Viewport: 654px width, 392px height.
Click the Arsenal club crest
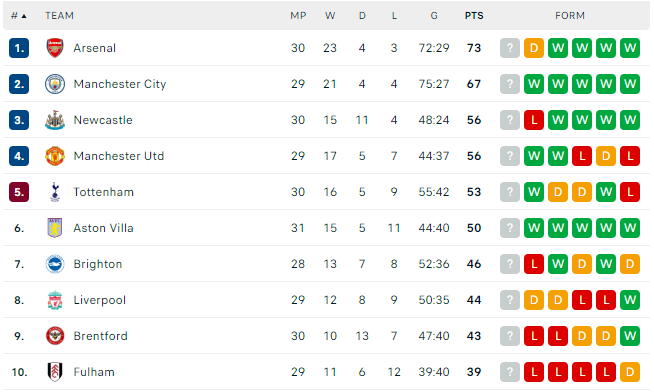(x=55, y=48)
